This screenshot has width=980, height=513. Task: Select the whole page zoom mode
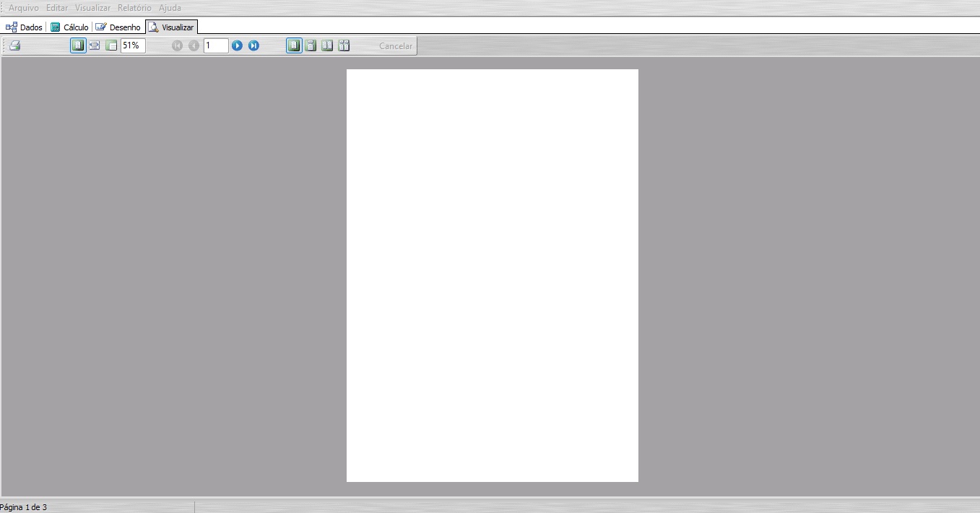78,45
